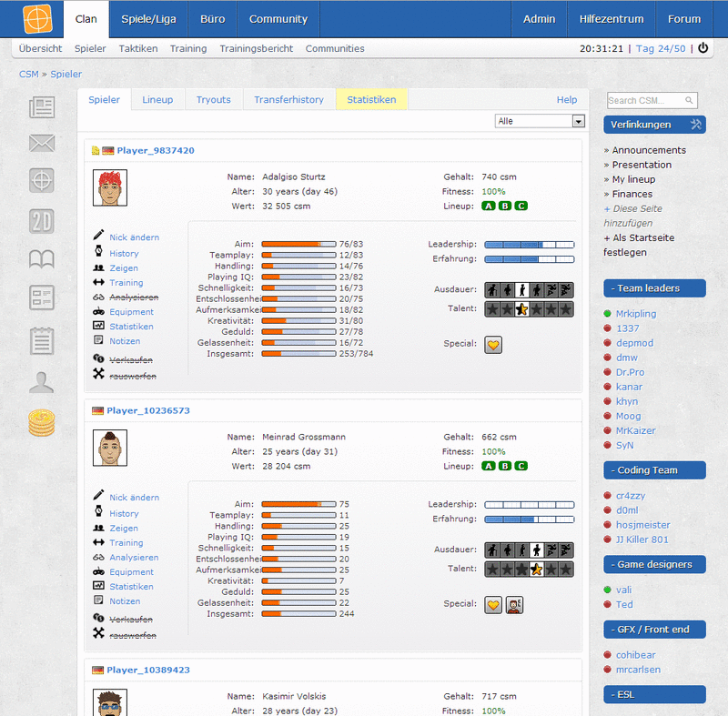Switch to the Transferhistory tab
Screen dimensions: 728x716
click(x=289, y=100)
